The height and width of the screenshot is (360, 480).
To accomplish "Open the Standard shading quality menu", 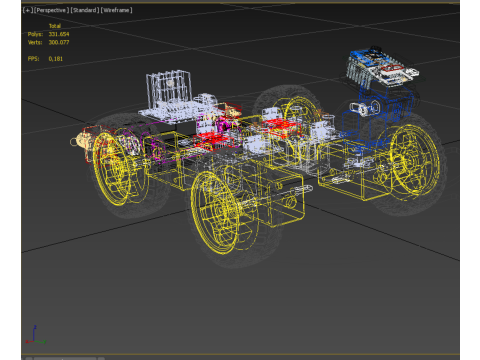I will (85, 10).
